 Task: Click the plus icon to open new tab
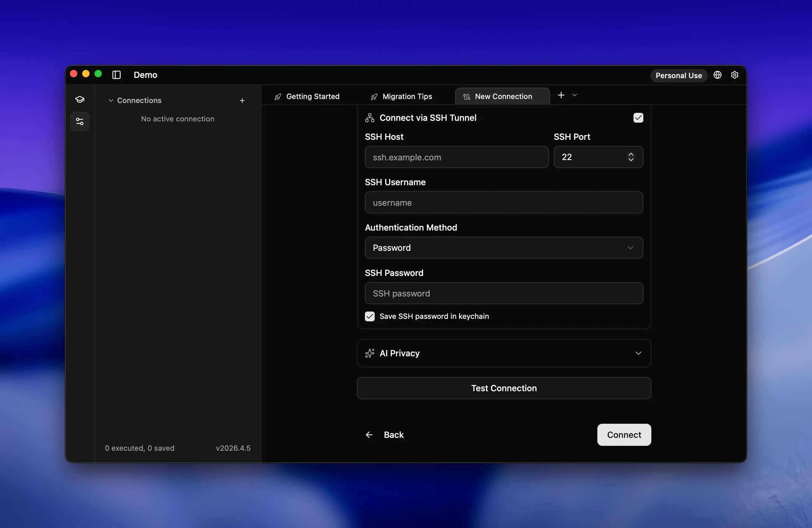[561, 95]
